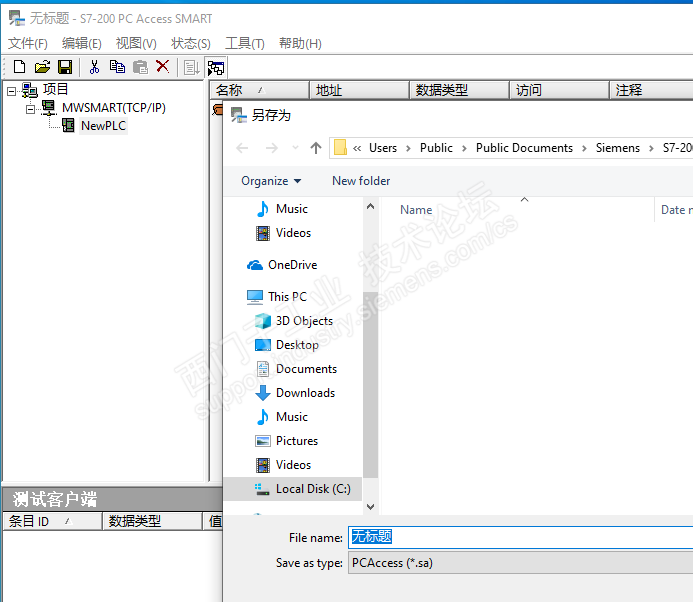Click Siemens in the breadcrumb path
This screenshot has height=602, width=693.
pyautogui.click(x=617, y=148)
